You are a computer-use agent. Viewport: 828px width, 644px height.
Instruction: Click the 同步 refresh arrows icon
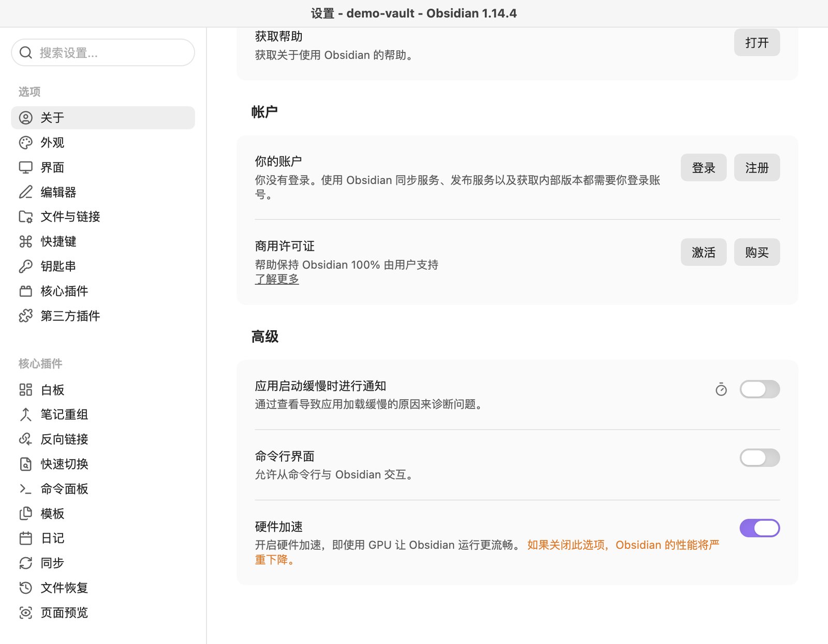26,563
